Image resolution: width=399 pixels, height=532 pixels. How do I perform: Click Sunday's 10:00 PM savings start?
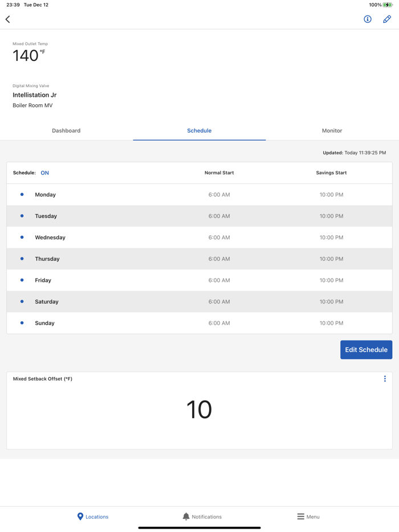coord(331,323)
